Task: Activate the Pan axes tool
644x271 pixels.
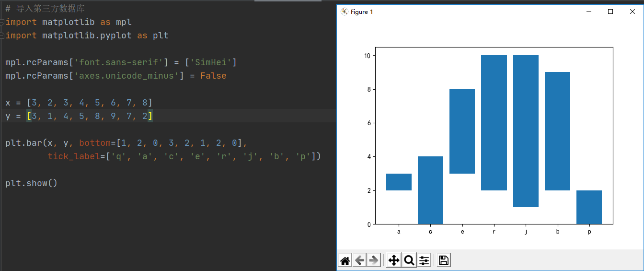Action: click(x=394, y=260)
